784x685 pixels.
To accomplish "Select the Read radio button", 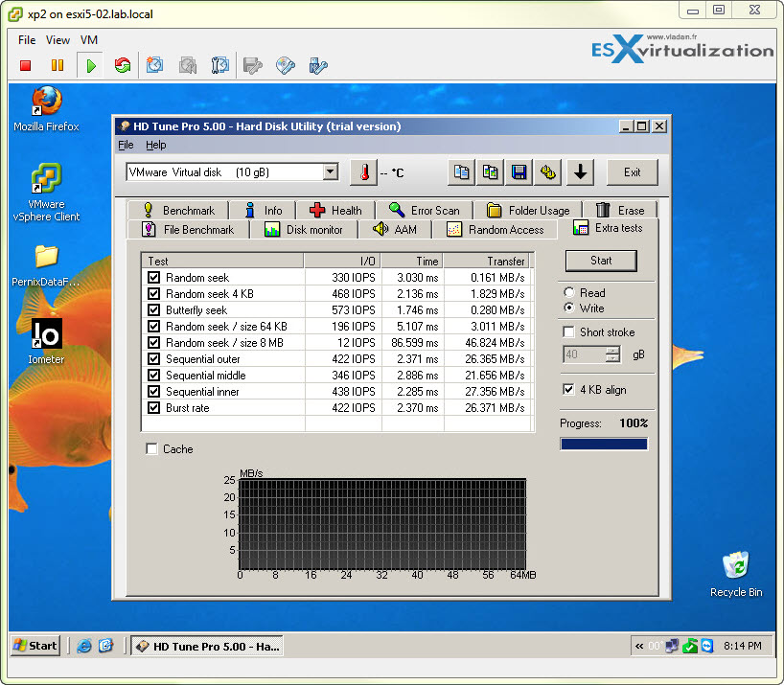I will (x=569, y=292).
